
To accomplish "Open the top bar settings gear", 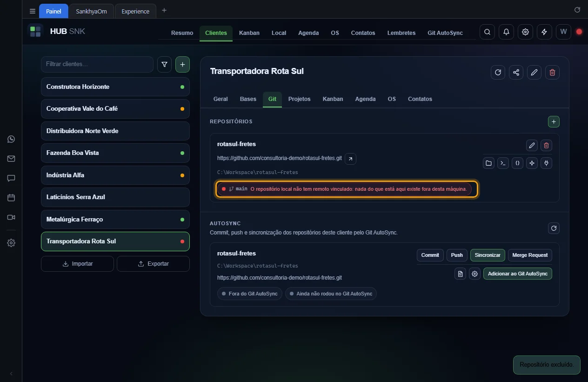I will coord(525,32).
